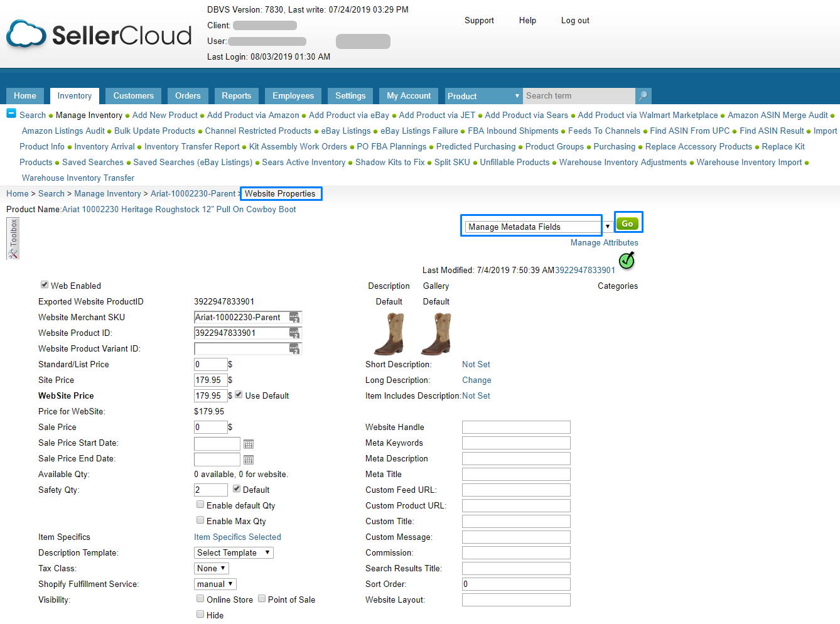The width and height of the screenshot is (840, 624).
Task: Click Not Set for Short Description
Action: pos(476,365)
